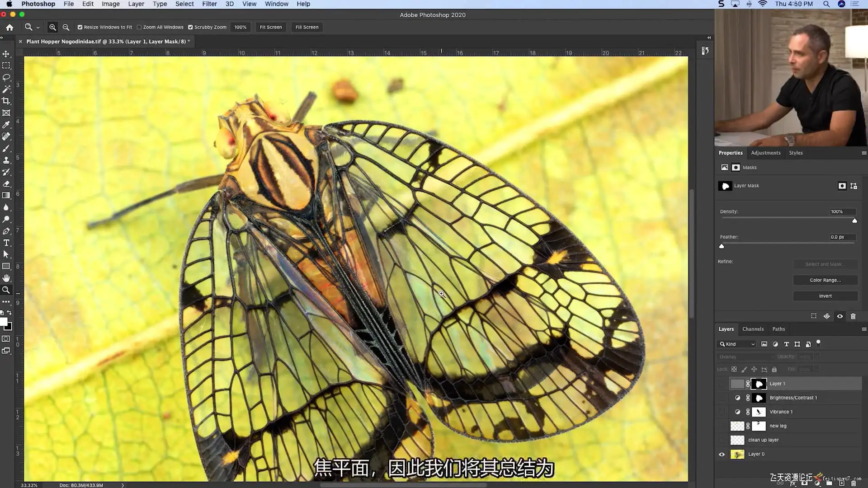Select the Crop tool
Screen dimensions: 868x488
pos(6,101)
